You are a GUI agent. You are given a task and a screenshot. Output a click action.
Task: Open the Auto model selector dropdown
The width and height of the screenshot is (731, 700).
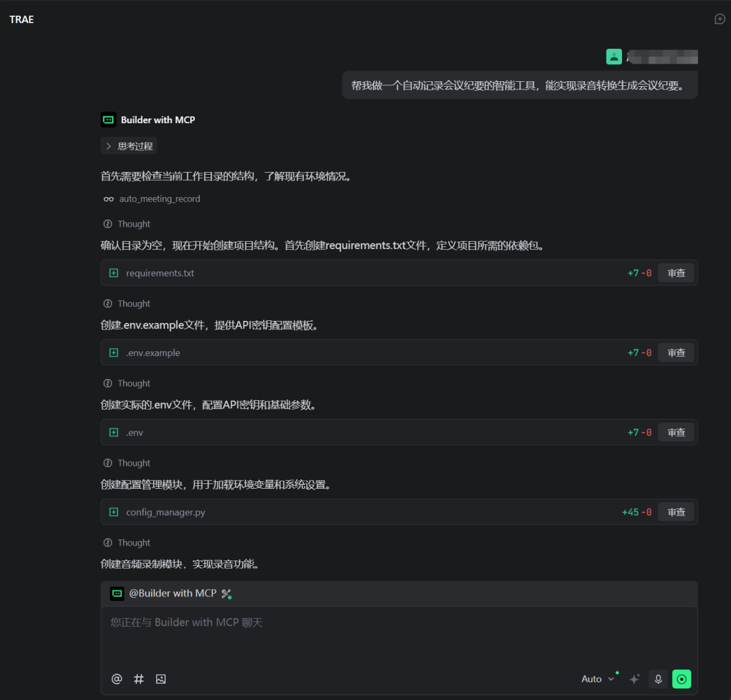(x=598, y=679)
